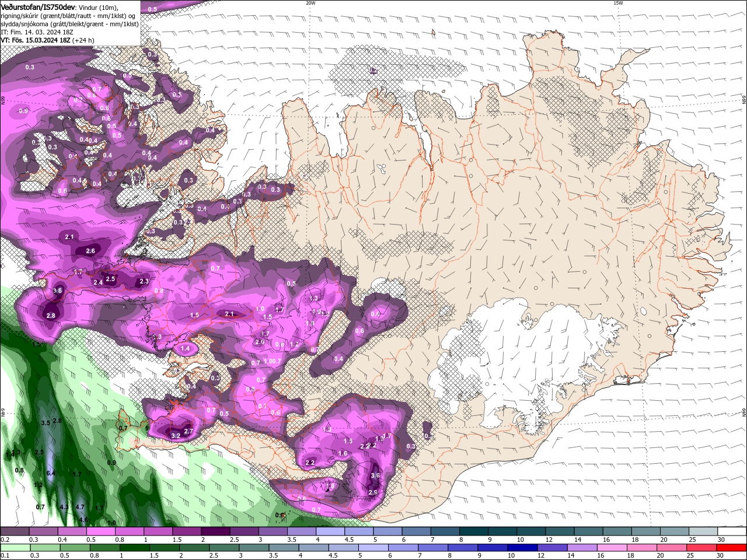Click the '0.1' label in the lower legend
The width and height of the screenshot is (747, 560).
5,555
